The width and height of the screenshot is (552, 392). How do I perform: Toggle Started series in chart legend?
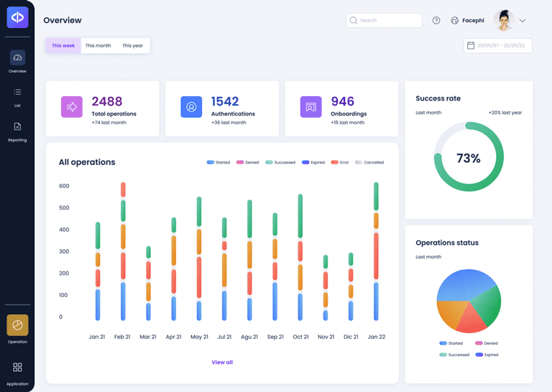pos(218,162)
